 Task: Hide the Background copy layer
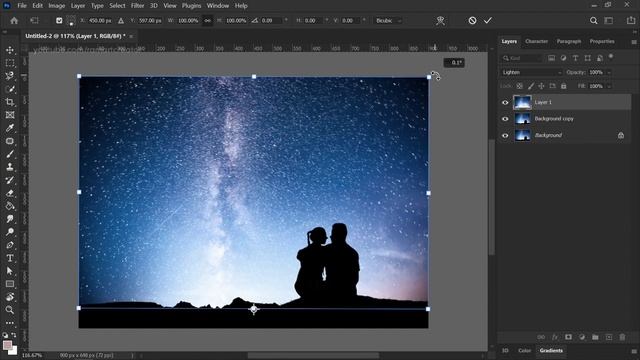pos(505,119)
